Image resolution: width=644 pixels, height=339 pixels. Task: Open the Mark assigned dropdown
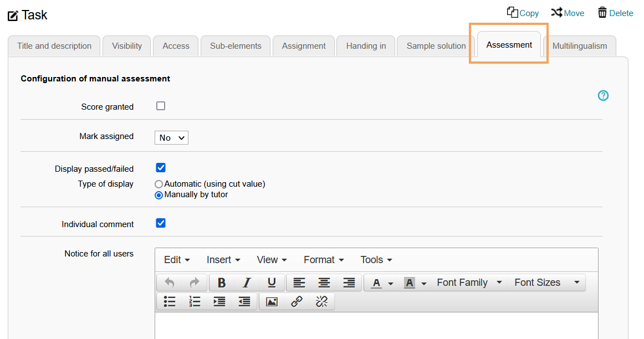[171, 137]
